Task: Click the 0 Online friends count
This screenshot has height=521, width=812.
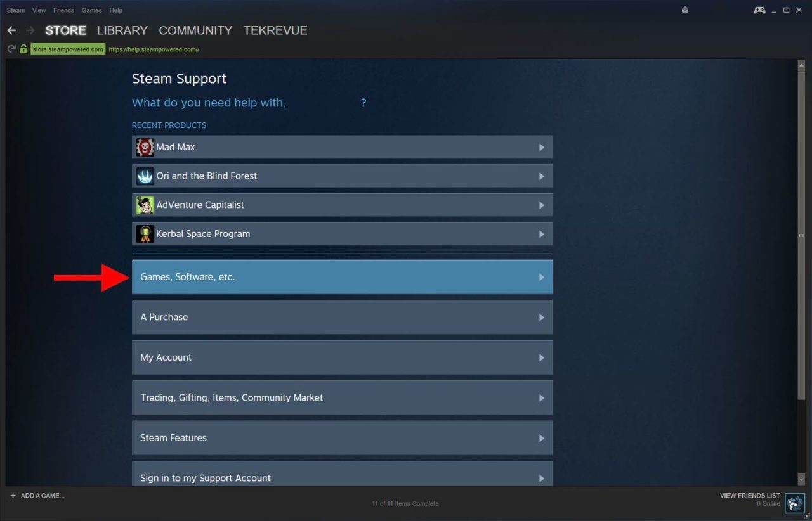Action: click(x=768, y=504)
